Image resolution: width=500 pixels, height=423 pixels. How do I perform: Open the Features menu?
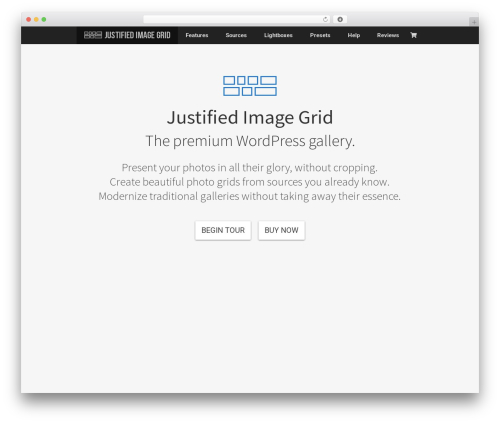tap(197, 35)
